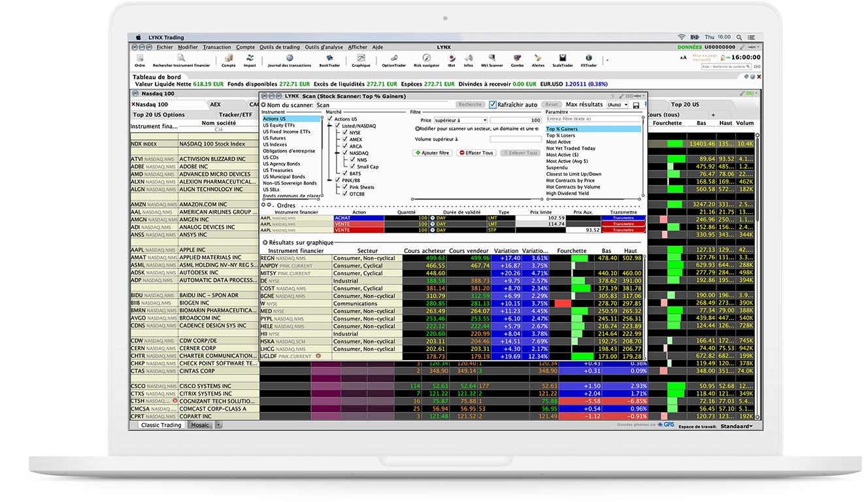Uncheck the ARCA market checkbox
Screen dimensions: 868x502
click(344, 146)
